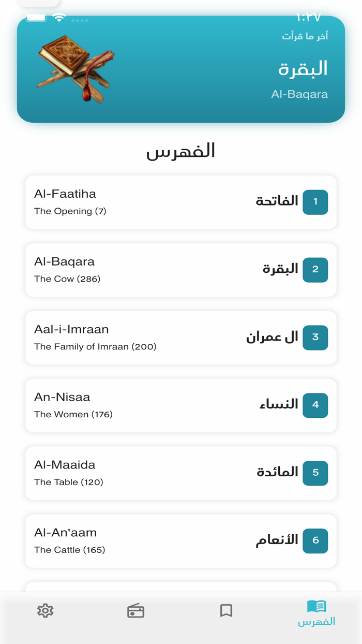Switch to the bookmarks tab
The width and height of the screenshot is (362, 644).
tap(226, 610)
